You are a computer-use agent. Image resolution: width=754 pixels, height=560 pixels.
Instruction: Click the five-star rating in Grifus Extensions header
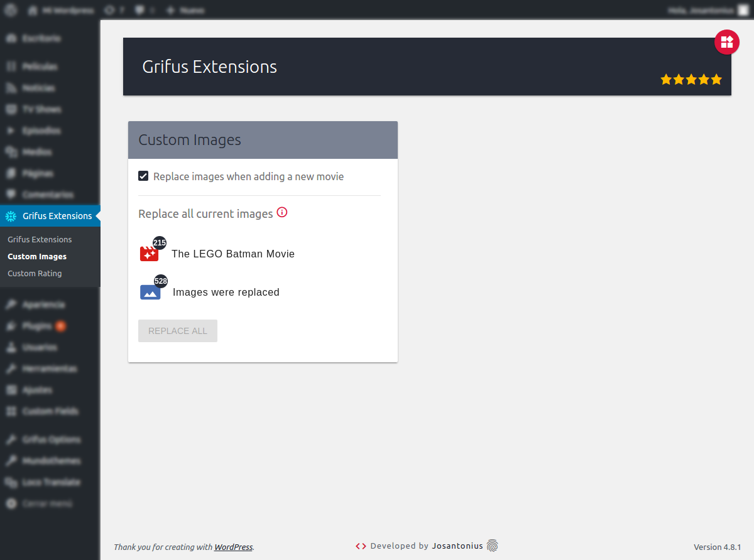(691, 80)
